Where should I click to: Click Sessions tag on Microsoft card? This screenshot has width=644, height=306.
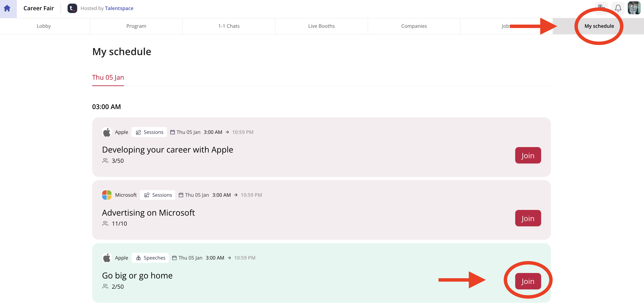click(x=158, y=195)
